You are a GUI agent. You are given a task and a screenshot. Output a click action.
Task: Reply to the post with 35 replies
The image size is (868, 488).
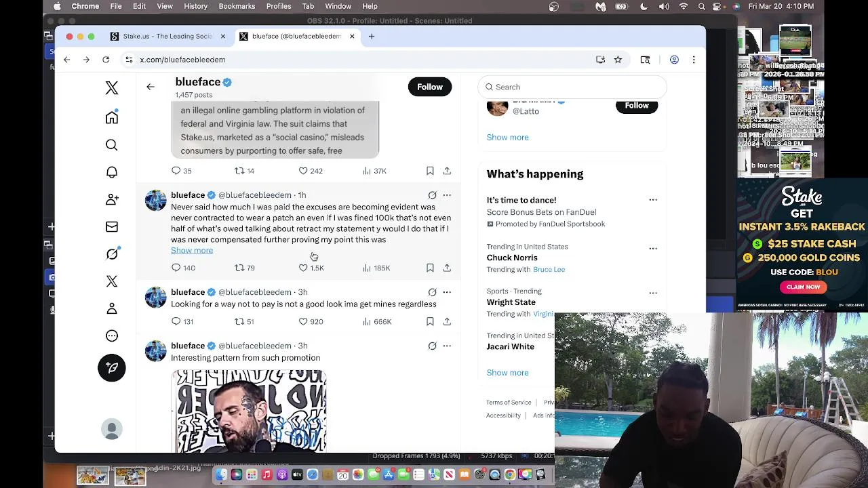coord(176,171)
